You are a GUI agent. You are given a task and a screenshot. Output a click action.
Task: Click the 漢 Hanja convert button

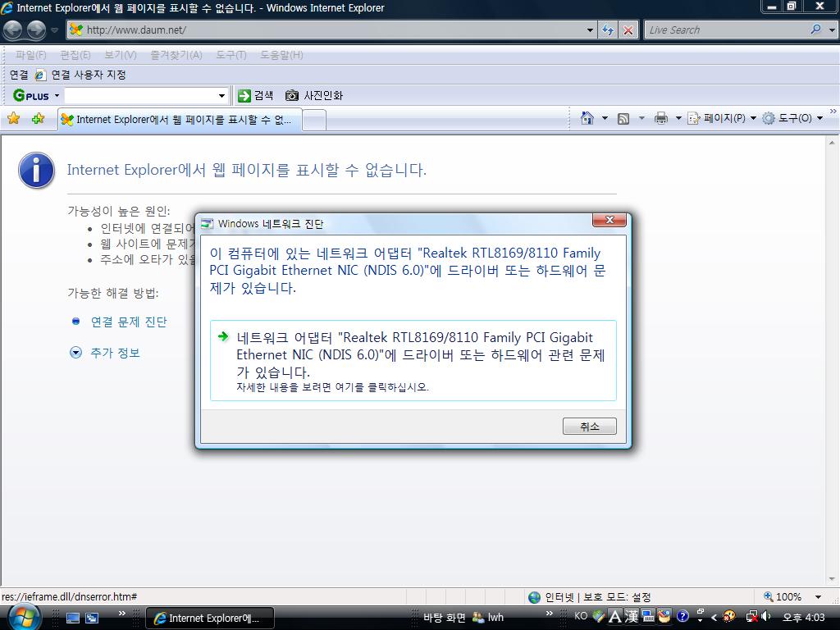coord(632,617)
